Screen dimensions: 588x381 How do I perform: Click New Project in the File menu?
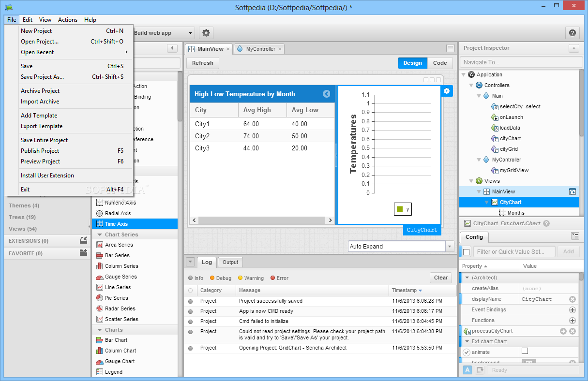(x=69, y=31)
